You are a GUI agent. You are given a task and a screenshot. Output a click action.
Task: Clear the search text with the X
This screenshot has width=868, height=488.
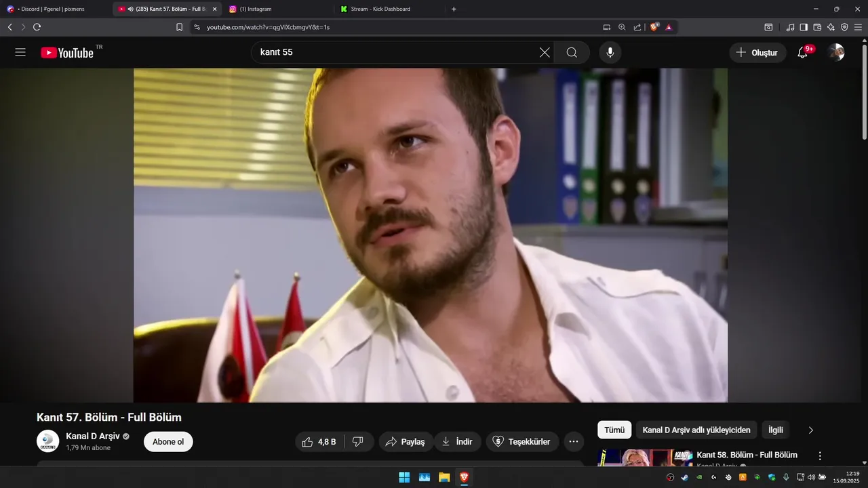(545, 52)
